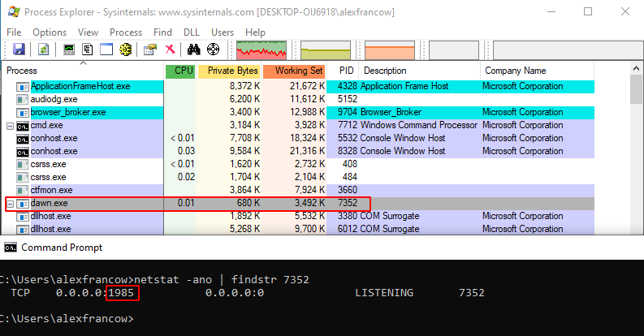
Task: Click the Command Prompt window title icon
Action: click(x=11, y=248)
